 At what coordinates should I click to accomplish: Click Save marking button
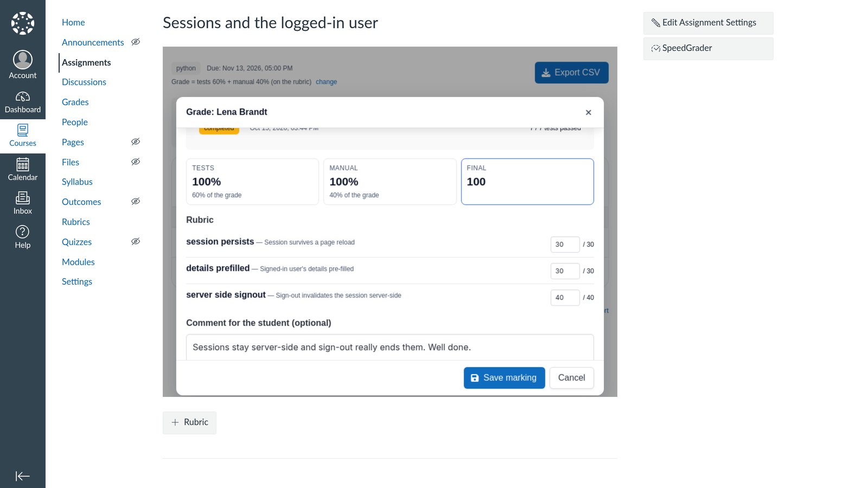pyautogui.click(x=504, y=378)
